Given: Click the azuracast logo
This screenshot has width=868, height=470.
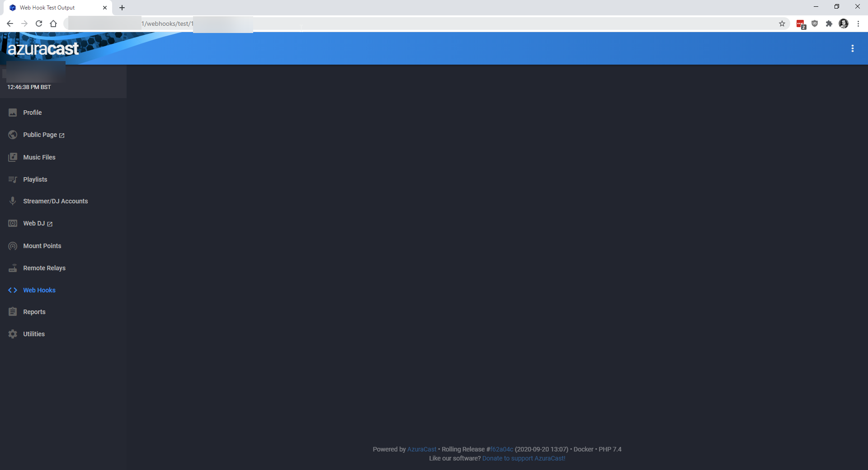Looking at the screenshot, I should (43, 48).
